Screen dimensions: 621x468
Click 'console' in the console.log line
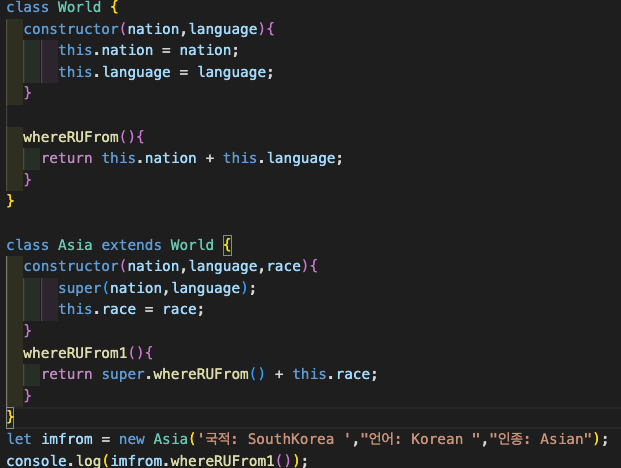pos(36,461)
